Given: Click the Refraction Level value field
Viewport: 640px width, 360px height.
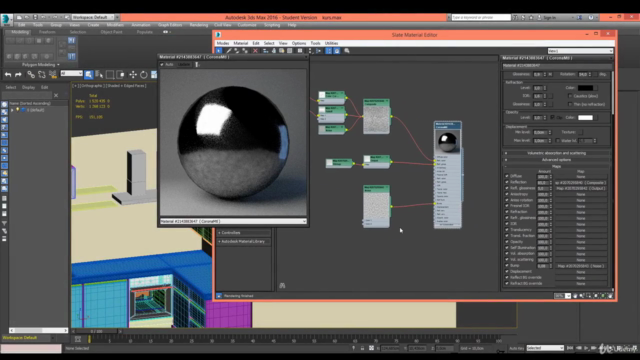Looking at the screenshot, I should (538, 88).
